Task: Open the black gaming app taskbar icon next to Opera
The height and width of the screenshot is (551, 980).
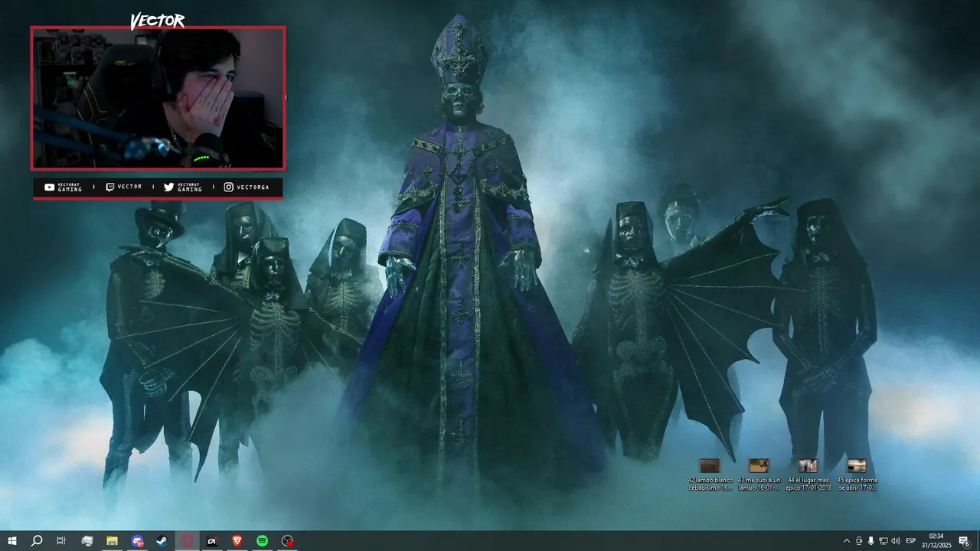Action: (x=212, y=541)
